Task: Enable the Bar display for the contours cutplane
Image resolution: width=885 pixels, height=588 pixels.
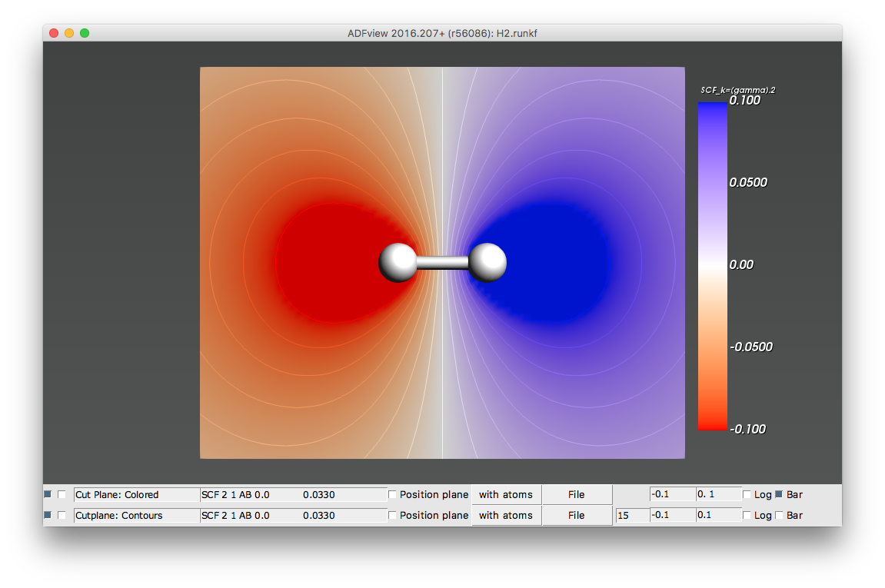Action: (x=780, y=515)
